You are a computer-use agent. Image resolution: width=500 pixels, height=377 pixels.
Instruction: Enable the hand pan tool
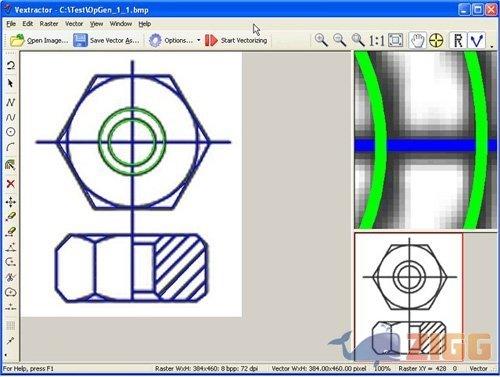417,40
